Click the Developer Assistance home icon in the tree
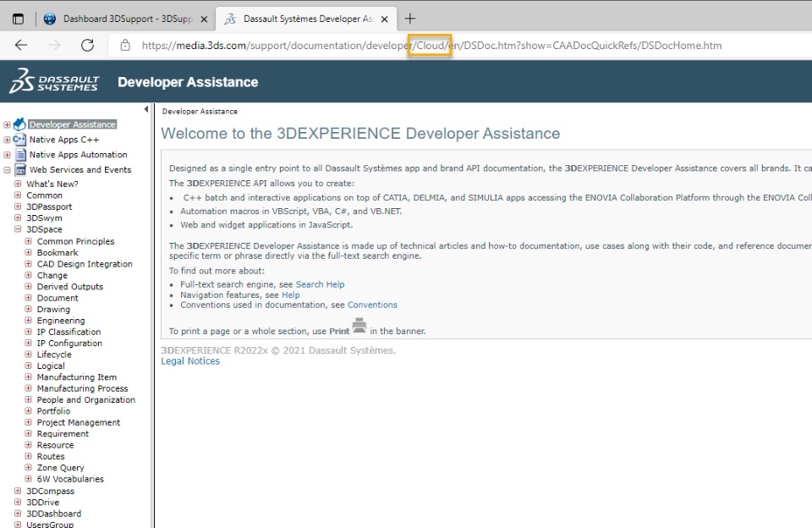 (x=19, y=124)
